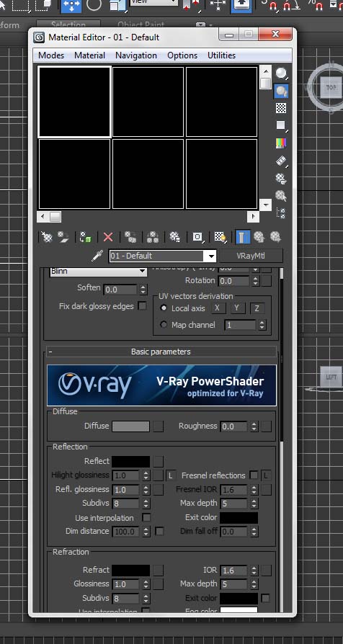Screen dimensions: 343x644
Task: Click the Refl. glossiness spinner arrows
Action: tap(146, 490)
